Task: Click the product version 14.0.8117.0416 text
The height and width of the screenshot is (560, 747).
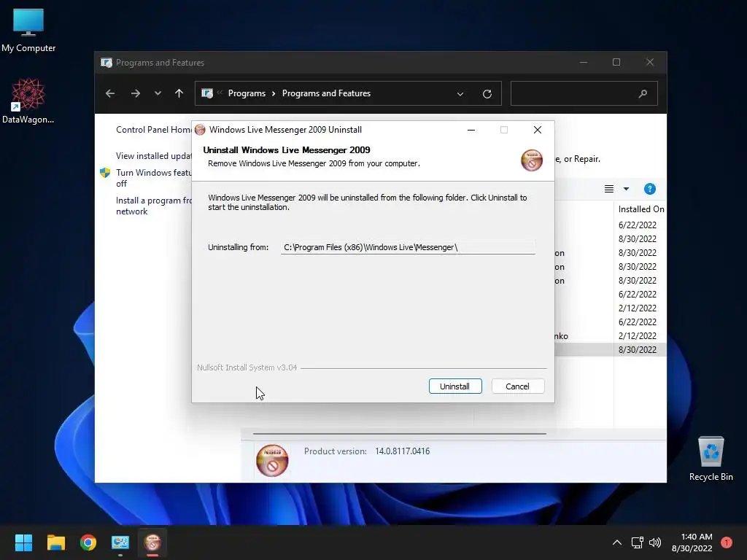Action: 402,451
